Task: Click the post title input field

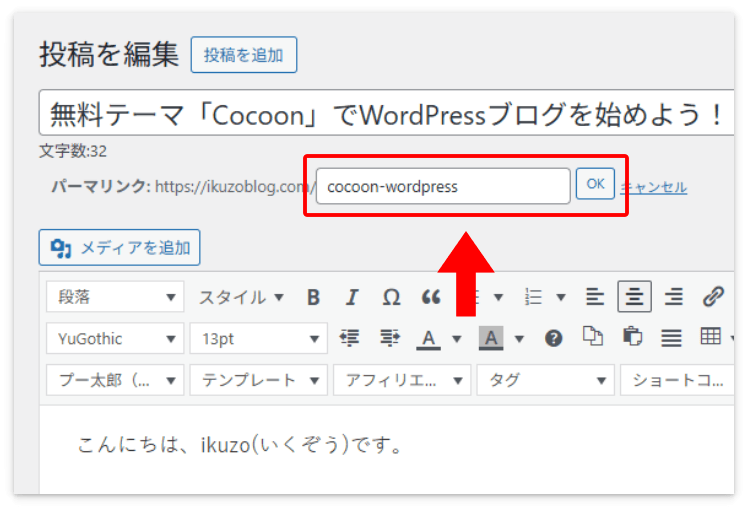Action: [x=386, y=113]
